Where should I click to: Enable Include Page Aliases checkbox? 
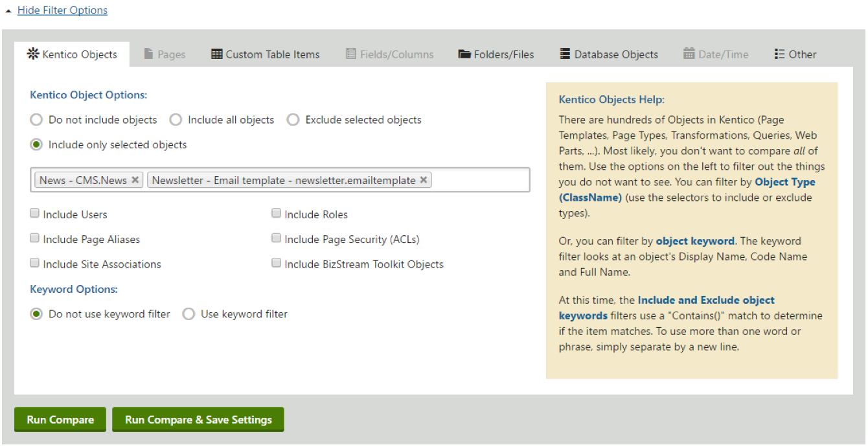coord(34,238)
